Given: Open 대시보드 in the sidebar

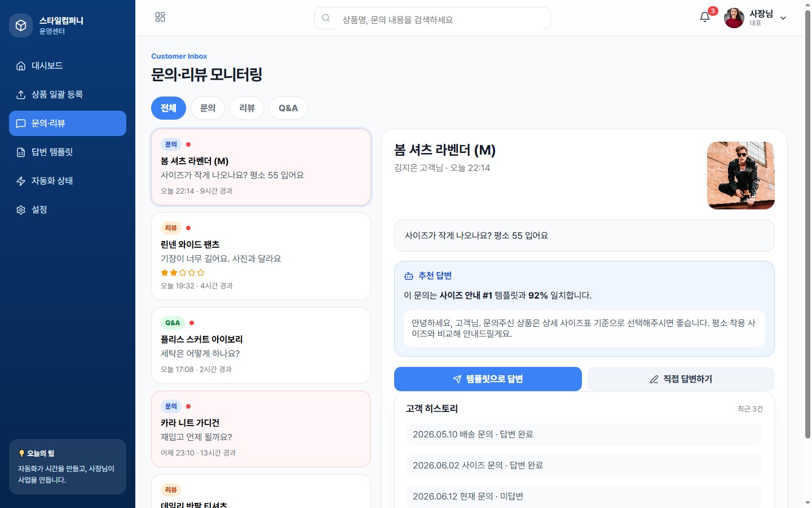Looking at the screenshot, I should (68, 65).
